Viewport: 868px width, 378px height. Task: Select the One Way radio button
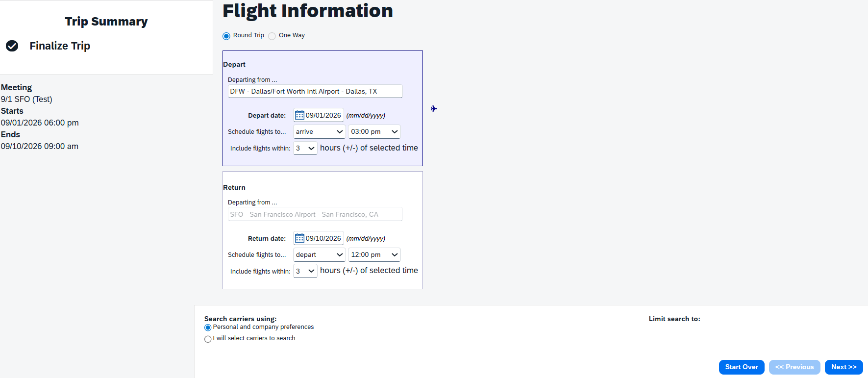(x=272, y=36)
